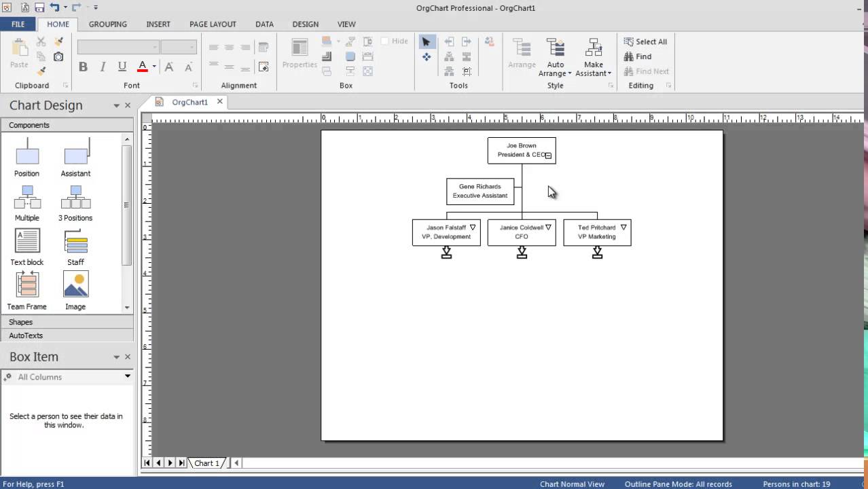Switch to the INSERT ribbon tab

(x=158, y=24)
